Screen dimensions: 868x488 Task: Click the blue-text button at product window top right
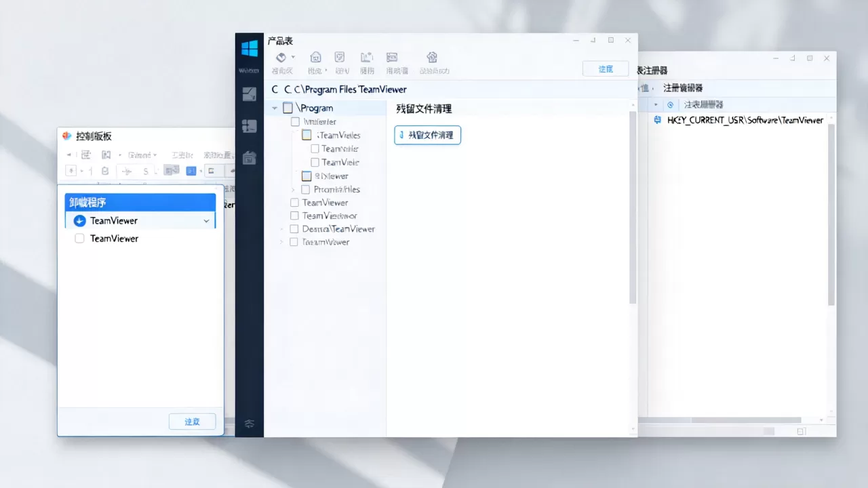point(606,69)
